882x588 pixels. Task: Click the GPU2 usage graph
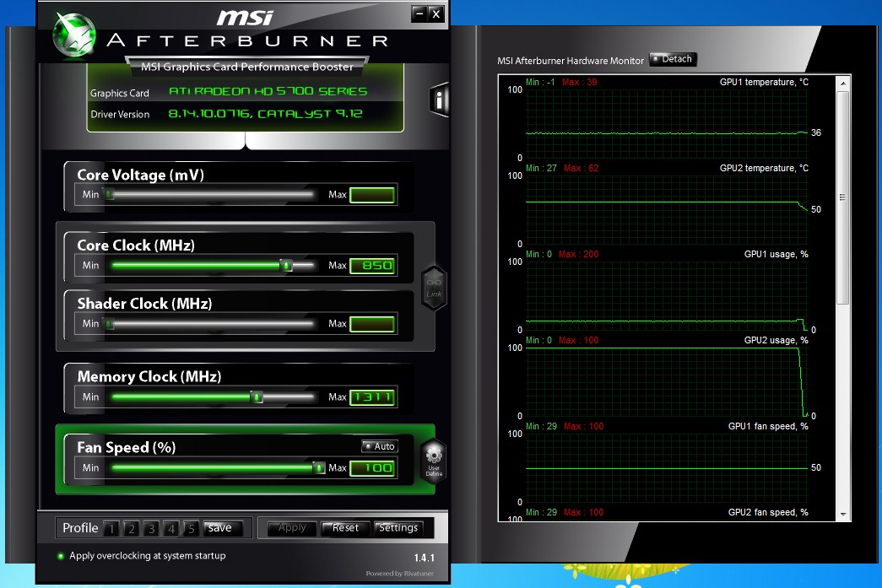tap(667, 381)
